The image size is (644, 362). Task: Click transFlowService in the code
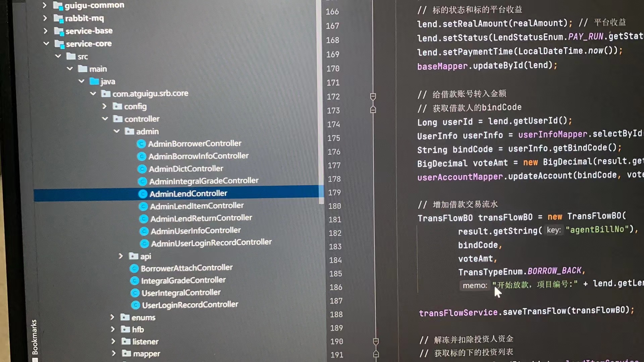click(x=458, y=313)
